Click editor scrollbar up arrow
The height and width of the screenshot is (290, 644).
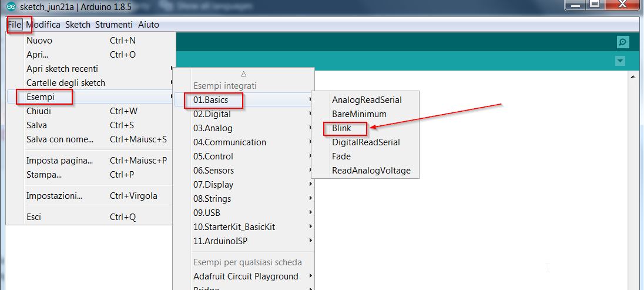click(x=634, y=76)
